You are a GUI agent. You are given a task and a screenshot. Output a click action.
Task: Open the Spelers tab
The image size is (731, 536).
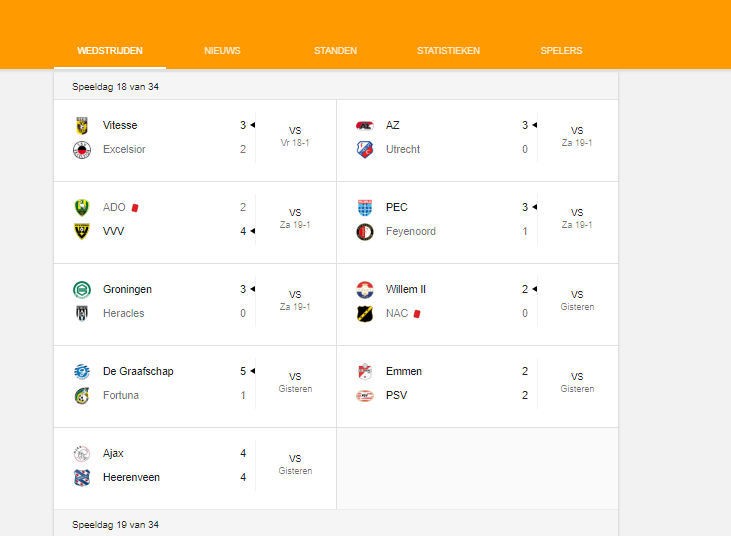[x=561, y=51]
